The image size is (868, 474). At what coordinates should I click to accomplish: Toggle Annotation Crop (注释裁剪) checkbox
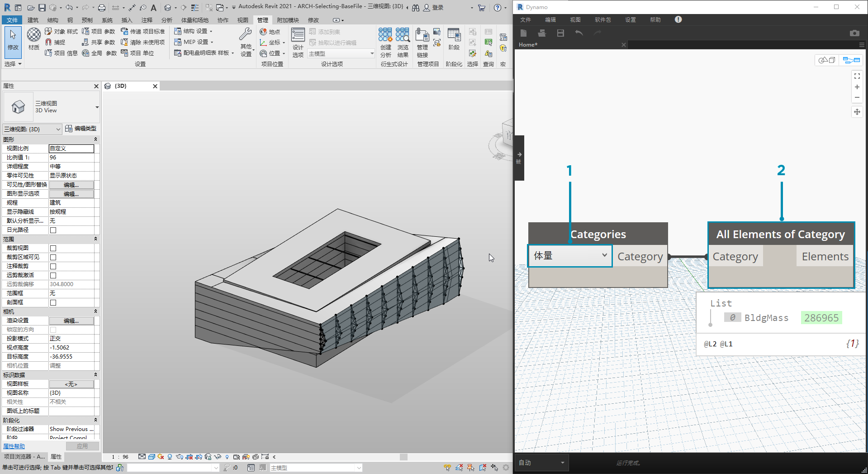pyautogui.click(x=53, y=266)
